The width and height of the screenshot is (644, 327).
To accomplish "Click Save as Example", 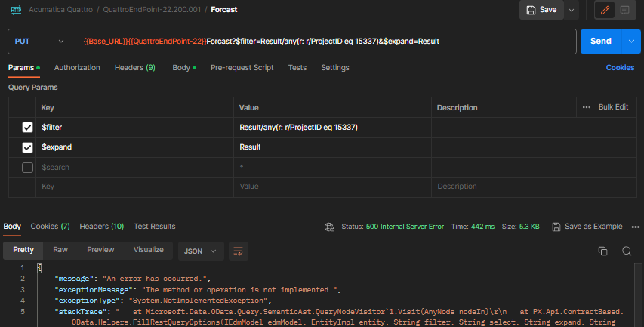I will pos(587,227).
